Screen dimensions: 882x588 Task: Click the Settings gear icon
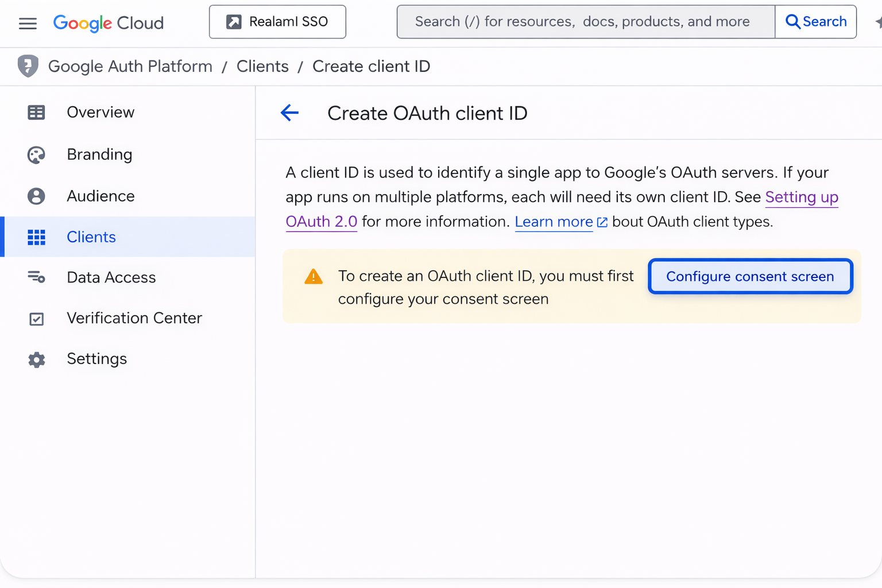(36, 359)
